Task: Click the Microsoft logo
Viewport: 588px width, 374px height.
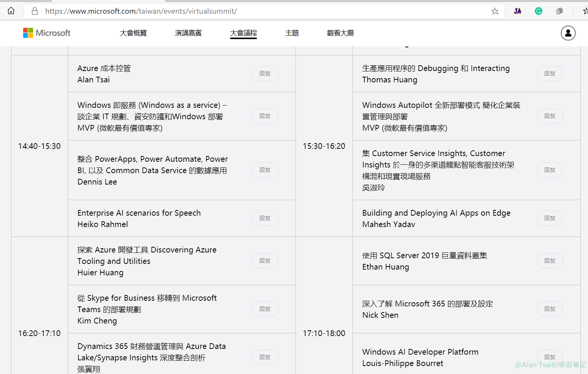Action: pos(47,33)
